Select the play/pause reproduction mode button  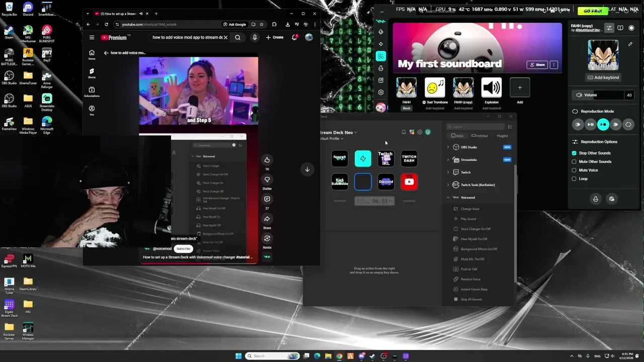(590, 124)
